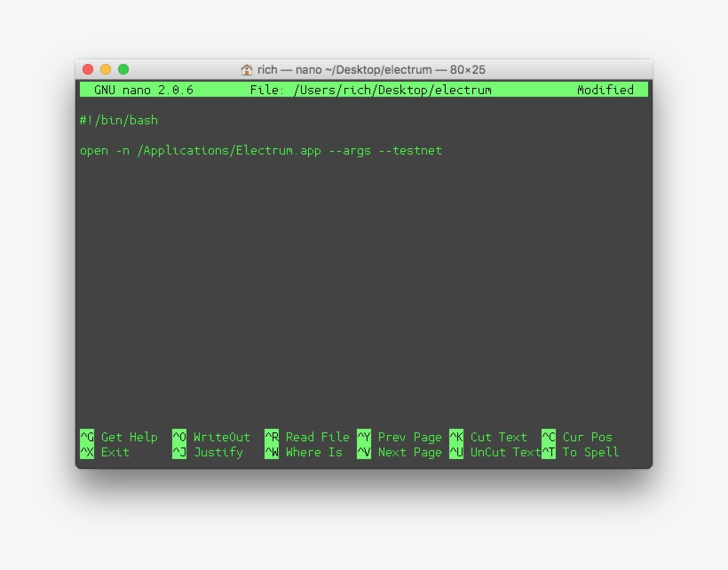The height and width of the screenshot is (570, 728).
Task: Click the ^R shortcut key label
Action: [x=272, y=437]
